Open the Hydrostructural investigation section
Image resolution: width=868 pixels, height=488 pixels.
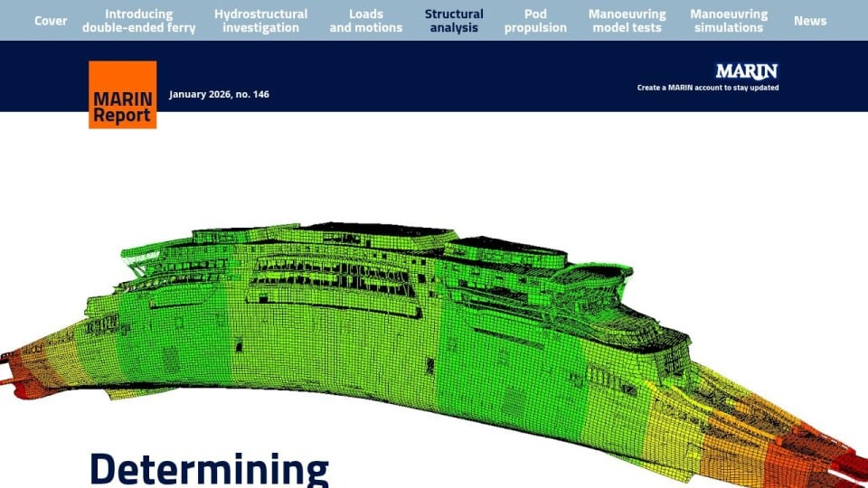260,21
